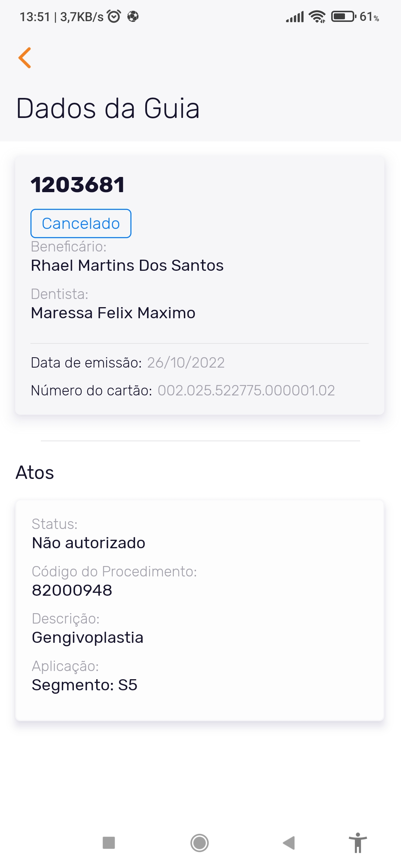
Task: Tap the mobile signal strength icon
Action: click(x=295, y=17)
